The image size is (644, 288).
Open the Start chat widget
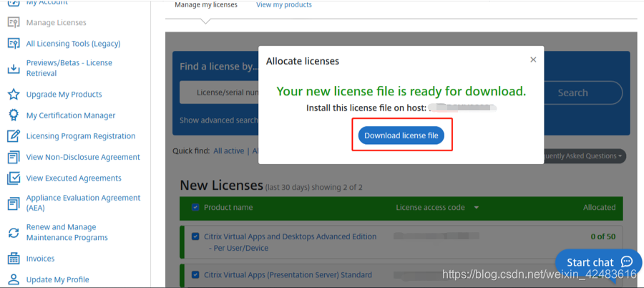598,262
